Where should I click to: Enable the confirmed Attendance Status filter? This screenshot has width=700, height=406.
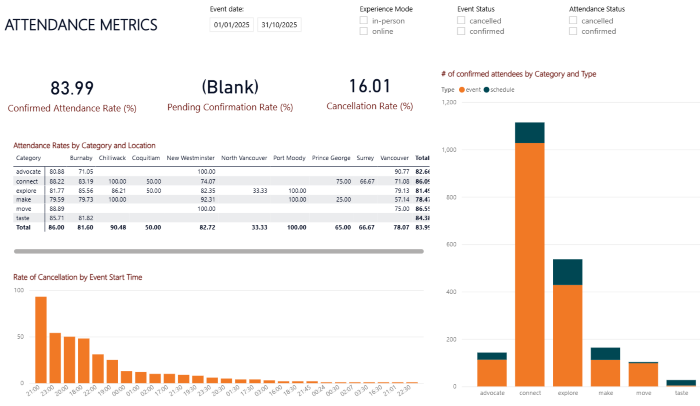coord(573,32)
